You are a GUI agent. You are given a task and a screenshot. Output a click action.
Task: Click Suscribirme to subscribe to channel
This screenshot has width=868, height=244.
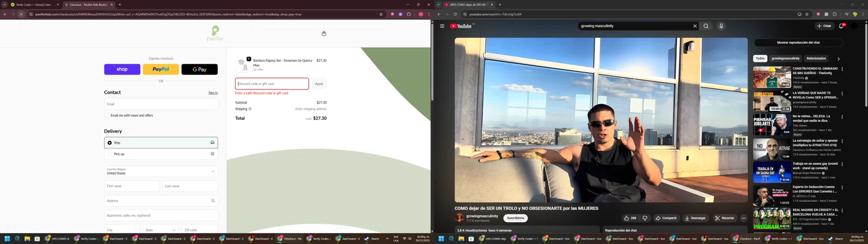[x=516, y=218]
